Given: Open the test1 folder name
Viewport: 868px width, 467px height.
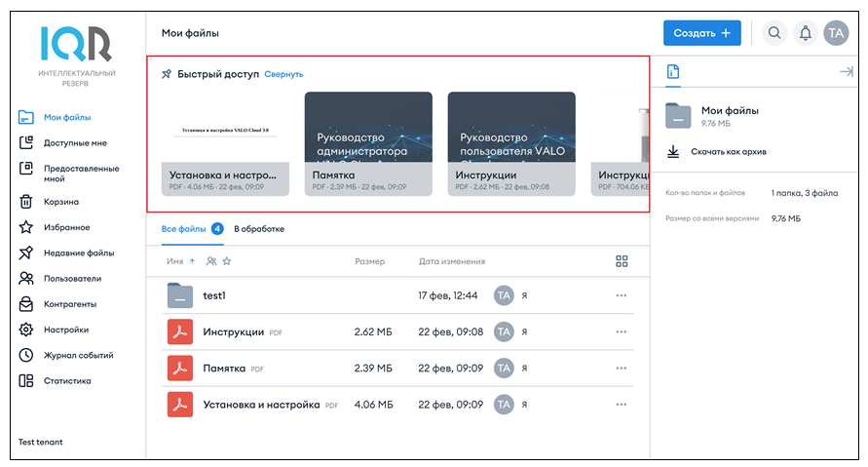Looking at the screenshot, I should pyautogui.click(x=214, y=295).
